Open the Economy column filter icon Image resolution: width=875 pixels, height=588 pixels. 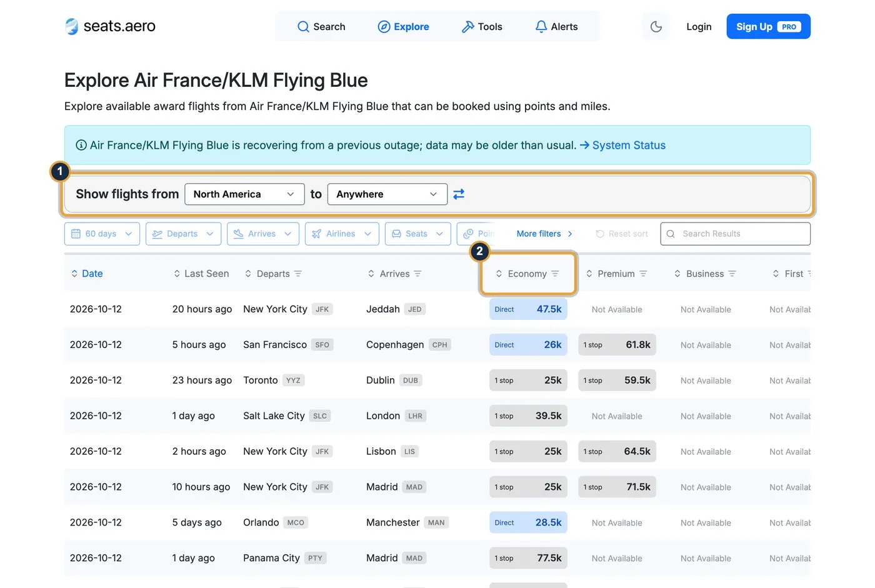coord(555,274)
